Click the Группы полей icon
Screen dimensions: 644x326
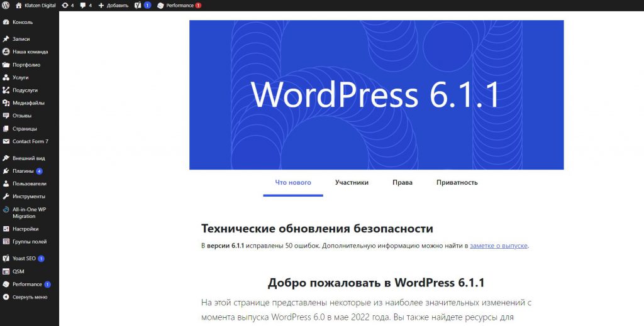[x=6, y=242]
